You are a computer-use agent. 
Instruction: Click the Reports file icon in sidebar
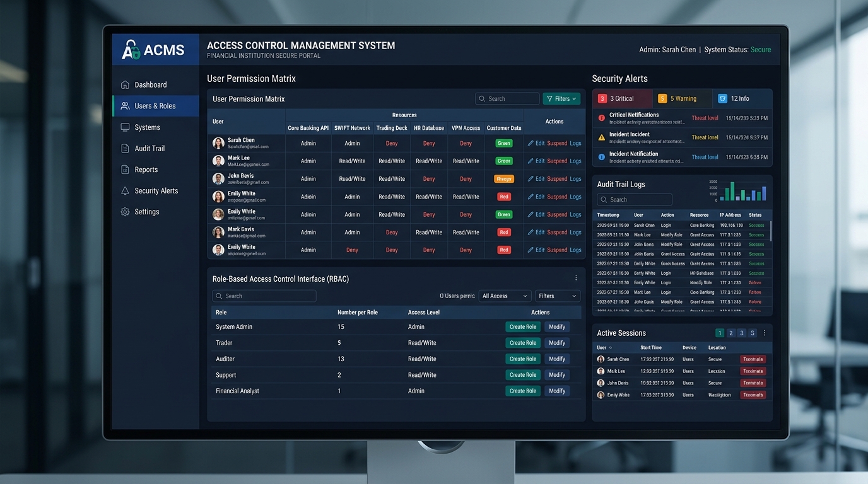click(125, 170)
